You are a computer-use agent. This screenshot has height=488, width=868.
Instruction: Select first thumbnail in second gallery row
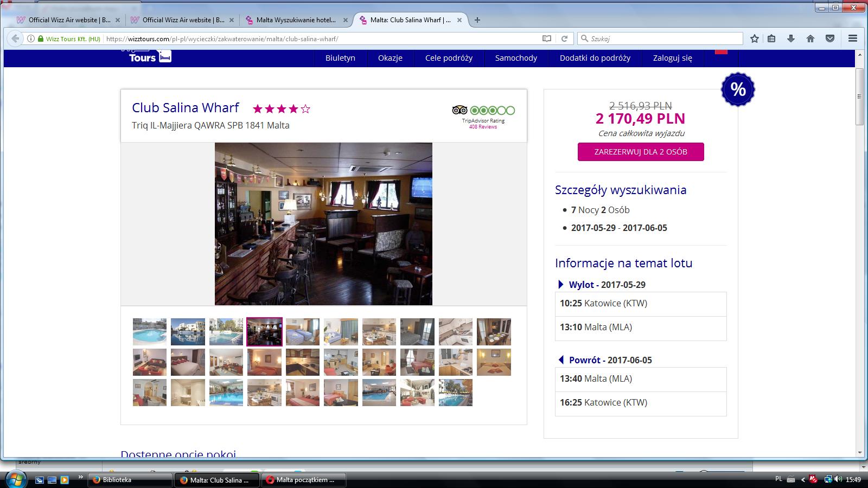pos(150,362)
